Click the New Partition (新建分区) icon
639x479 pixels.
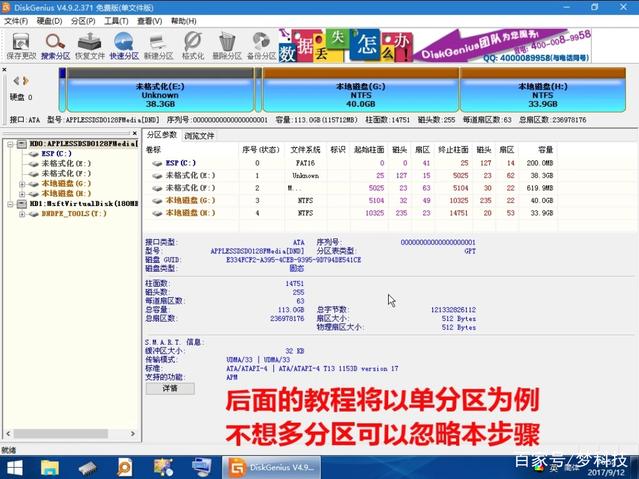click(x=158, y=46)
